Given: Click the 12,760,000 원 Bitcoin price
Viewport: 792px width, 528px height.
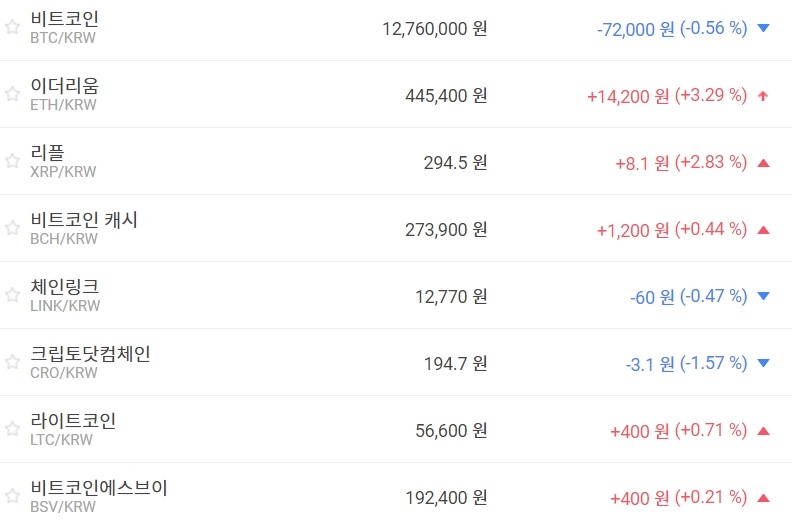Looking at the screenshot, I should click(x=434, y=29).
